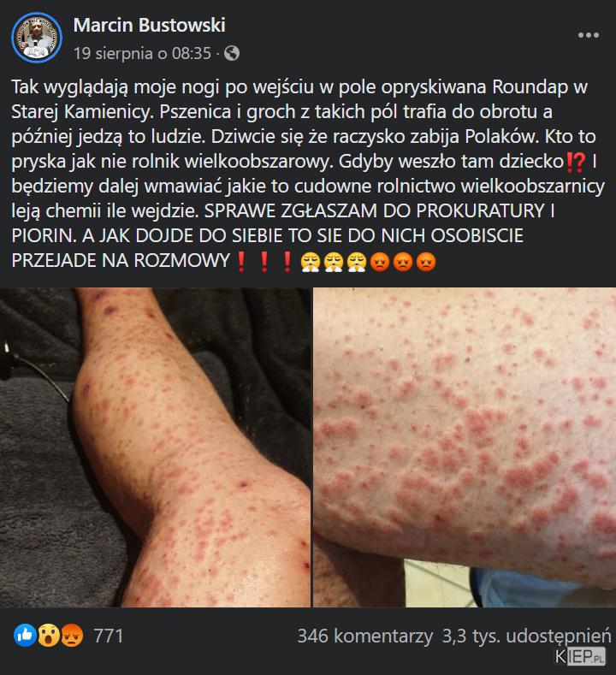Viewport: 616px width, 675px height.
Task: Click the blue Like reaction icon
Action: (25, 636)
